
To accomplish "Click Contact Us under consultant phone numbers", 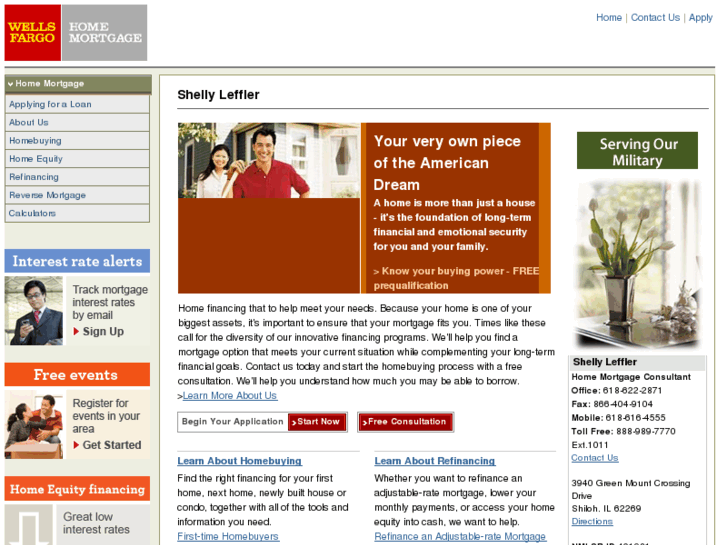I will point(594,458).
